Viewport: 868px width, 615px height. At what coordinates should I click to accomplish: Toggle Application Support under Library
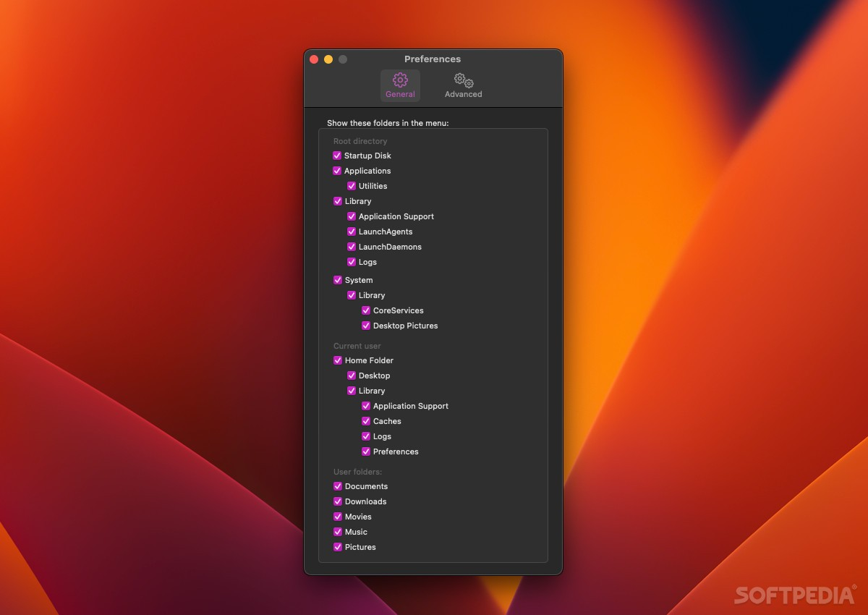[352, 216]
